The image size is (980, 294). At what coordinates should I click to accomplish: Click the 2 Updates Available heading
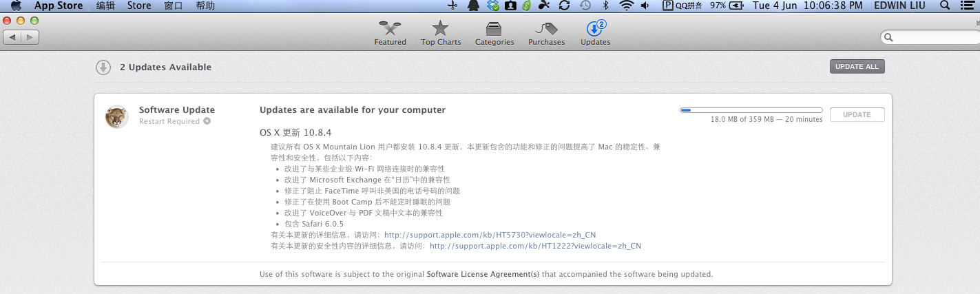(x=165, y=67)
